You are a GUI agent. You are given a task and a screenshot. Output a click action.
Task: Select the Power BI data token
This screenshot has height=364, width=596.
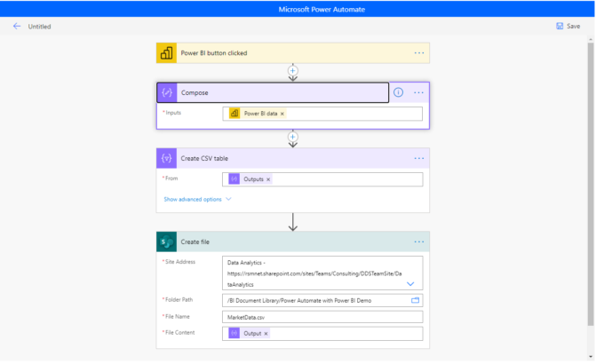tap(258, 114)
